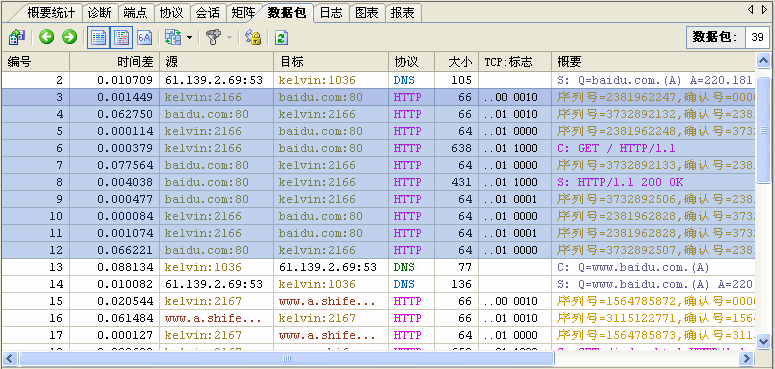Sort by the 时间差 column header
This screenshot has height=369, width=775.
[x=115, y=62]
